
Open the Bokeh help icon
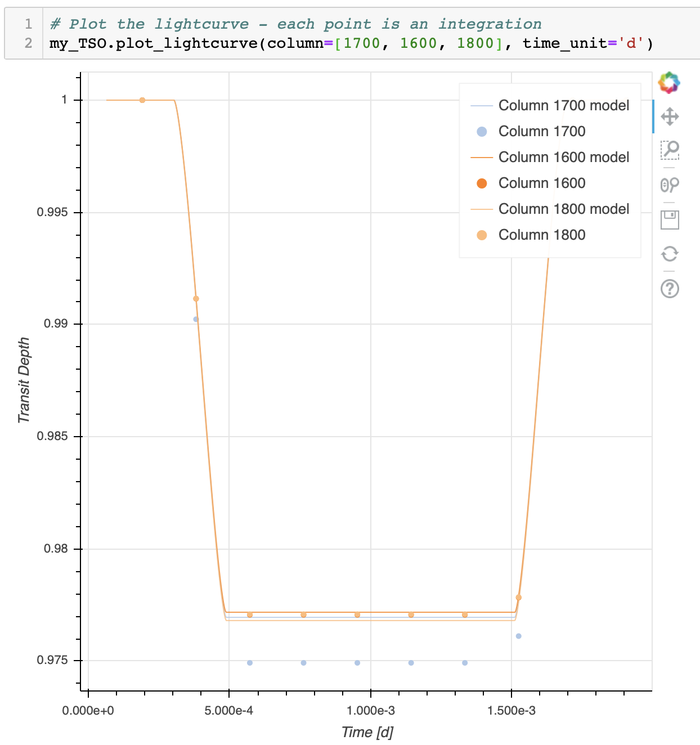[670, 289]
